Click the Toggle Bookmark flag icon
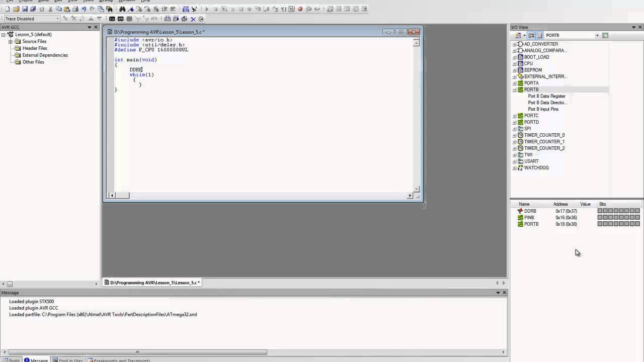This screenshot has height=362, width=644. [130, 9]
